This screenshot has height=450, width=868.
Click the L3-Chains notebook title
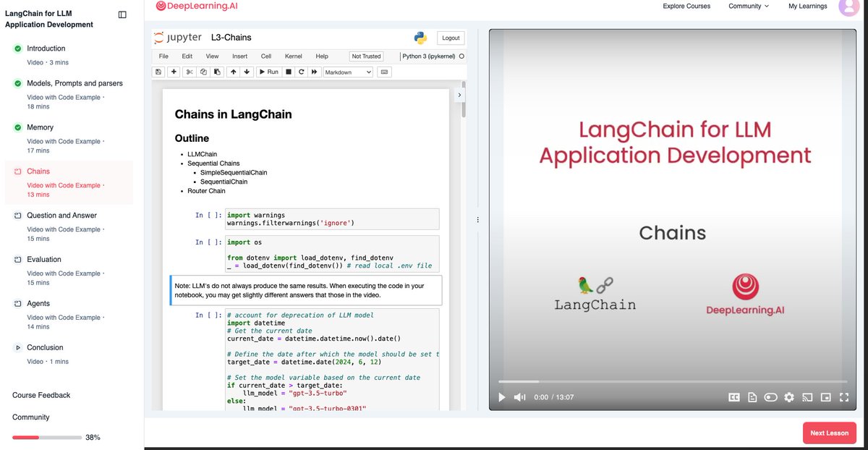coord(231,38)
